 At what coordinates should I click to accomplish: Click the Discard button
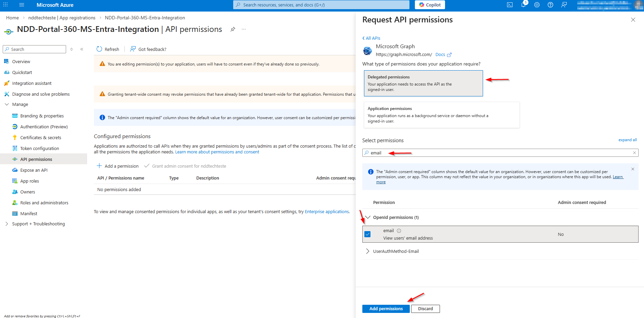click(x=425, y=308)
